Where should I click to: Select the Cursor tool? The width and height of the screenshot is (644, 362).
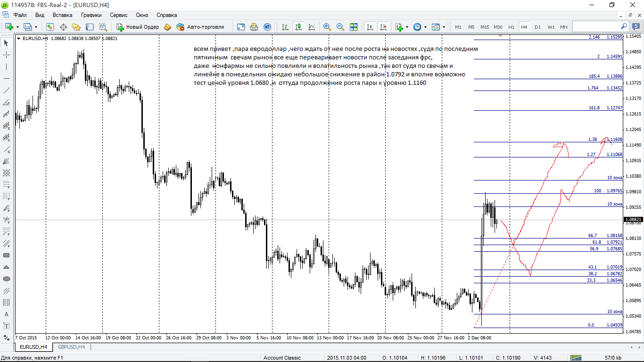click(x=7, y=43)
